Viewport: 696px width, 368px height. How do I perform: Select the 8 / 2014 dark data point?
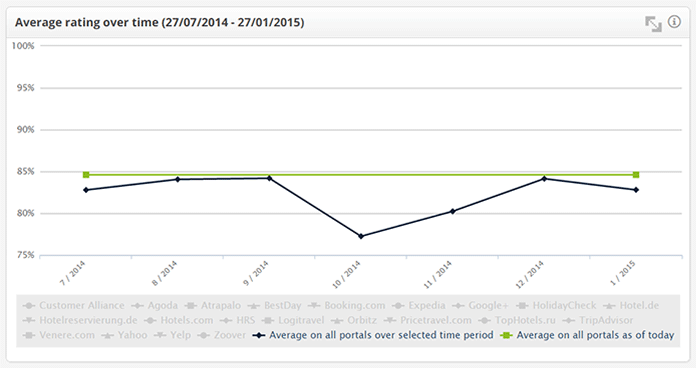(x=178, y=179)
